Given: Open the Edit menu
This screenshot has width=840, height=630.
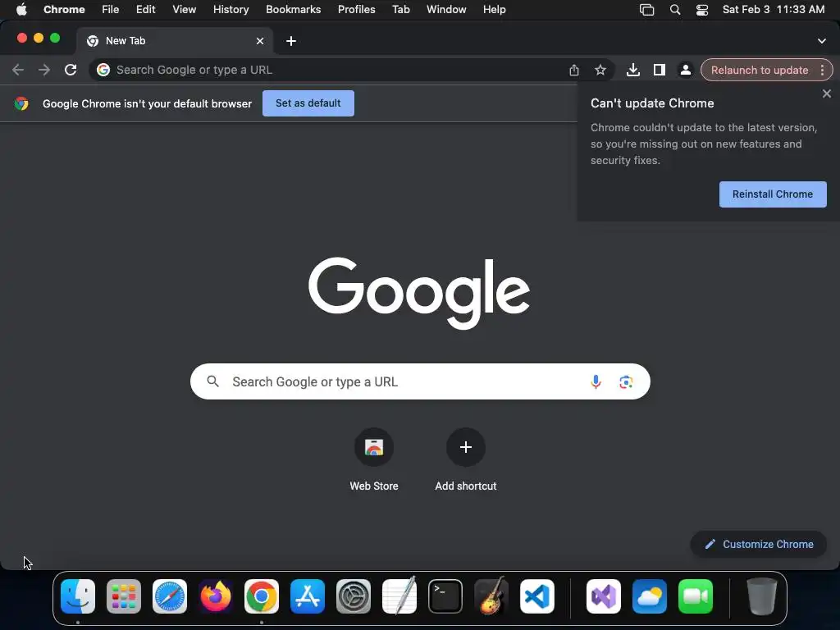Looking at the screenshot, I should pos(146,9).
